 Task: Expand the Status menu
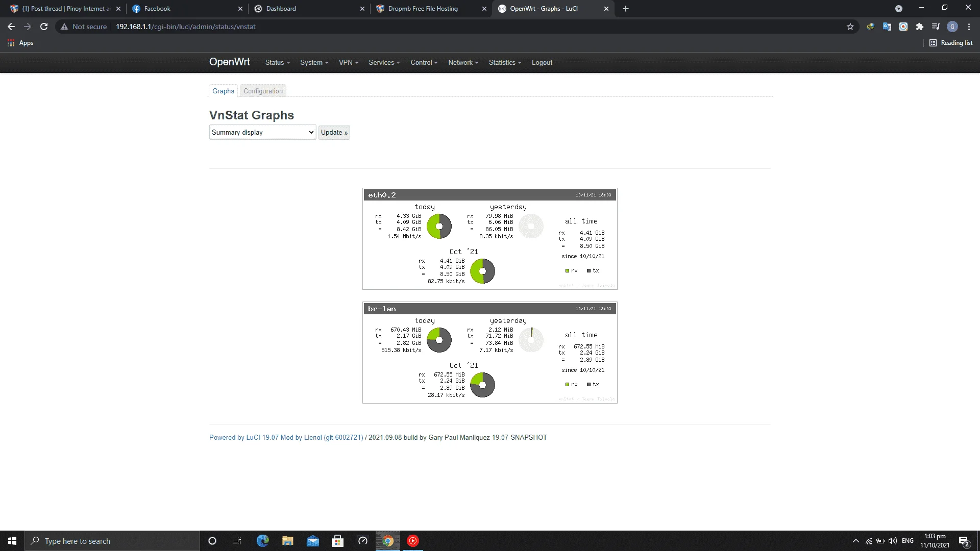pos(278,62)
